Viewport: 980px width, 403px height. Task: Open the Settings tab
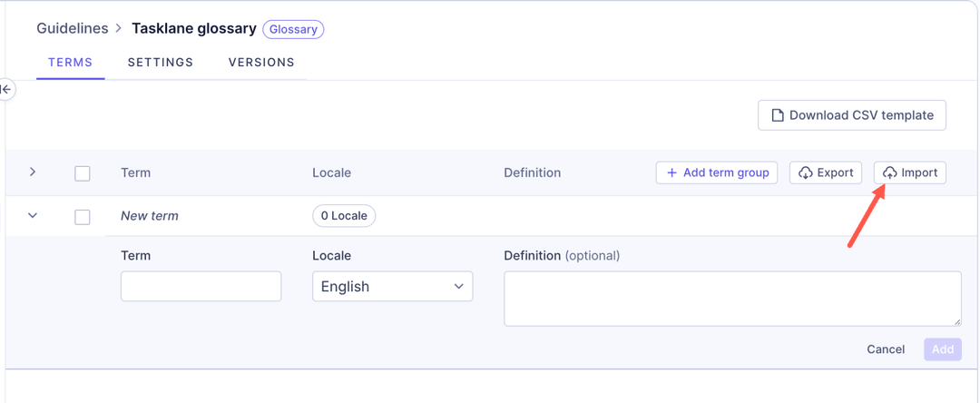click(x=160, y=63)
